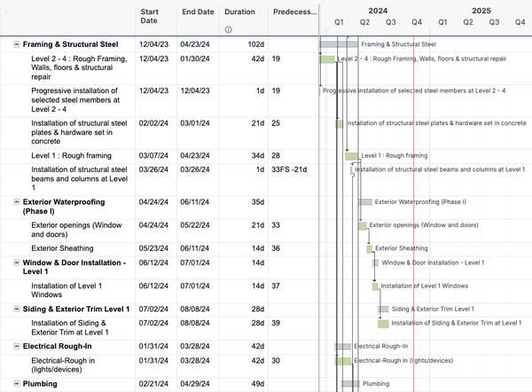
Task: Select Electrical-Rough in (lights/devices) task name
Action: 63,365
